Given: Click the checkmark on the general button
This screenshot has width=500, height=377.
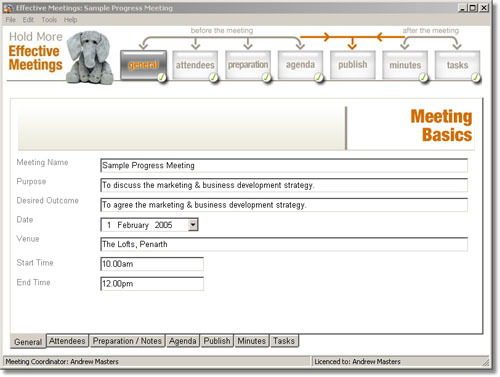Looking at the screenshot, I should coord(162,78).
